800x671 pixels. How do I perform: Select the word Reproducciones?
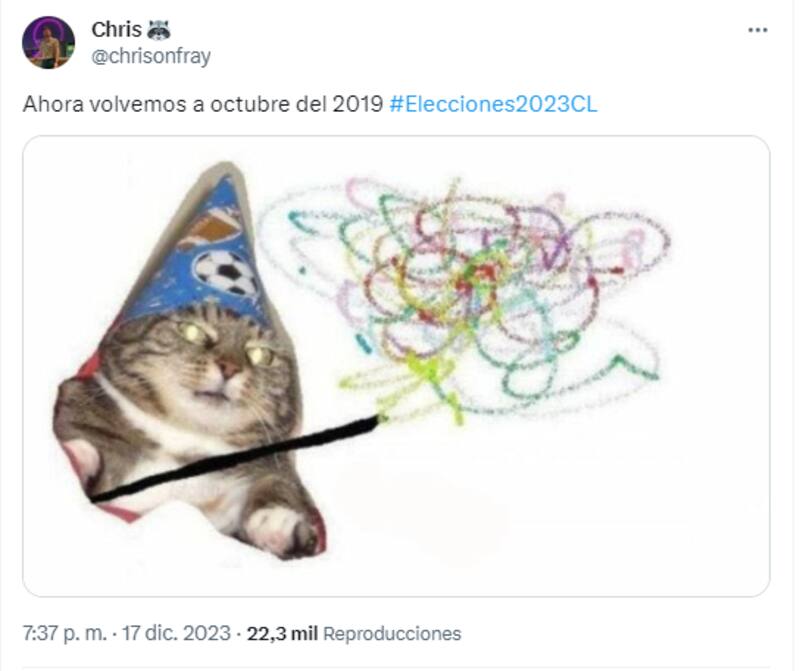[x=392, y=633]
